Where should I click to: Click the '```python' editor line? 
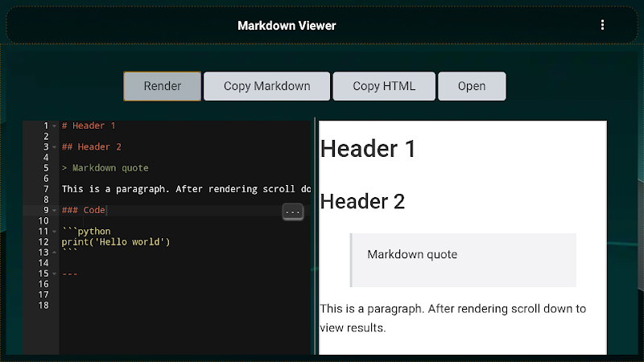[86, 232]
